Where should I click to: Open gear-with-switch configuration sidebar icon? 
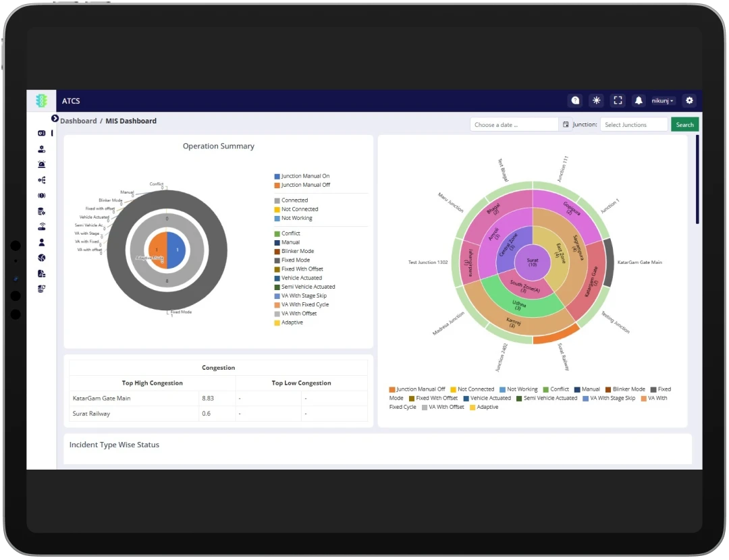(x=41, y=149)
